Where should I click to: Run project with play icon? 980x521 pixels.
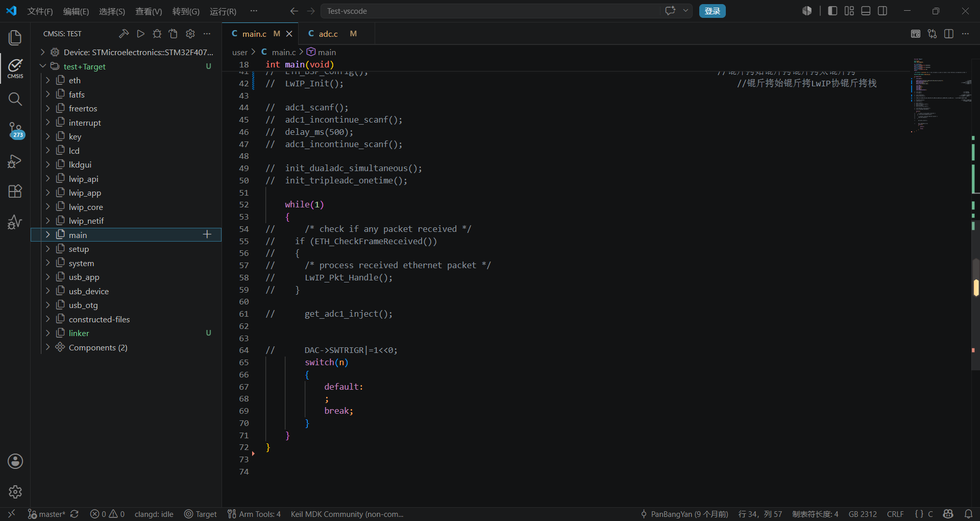point(140,34)
